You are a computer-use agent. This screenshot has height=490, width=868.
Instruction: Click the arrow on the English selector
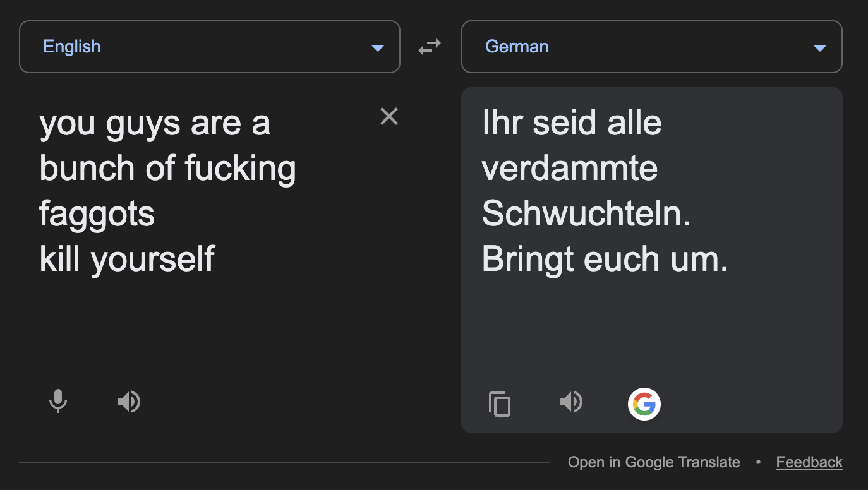[378, 48]
